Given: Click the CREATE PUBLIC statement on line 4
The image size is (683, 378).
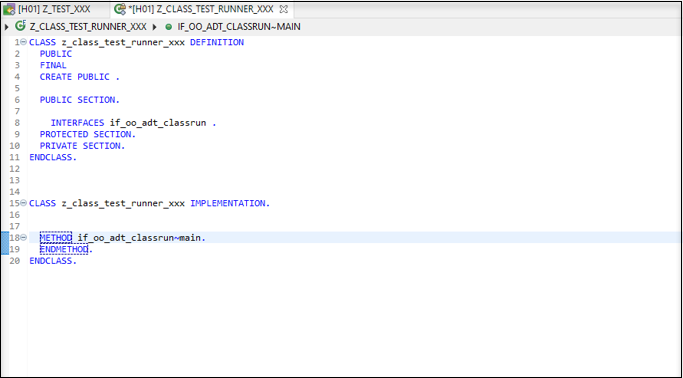Looking at the screenshot, I should click(80, 77).
